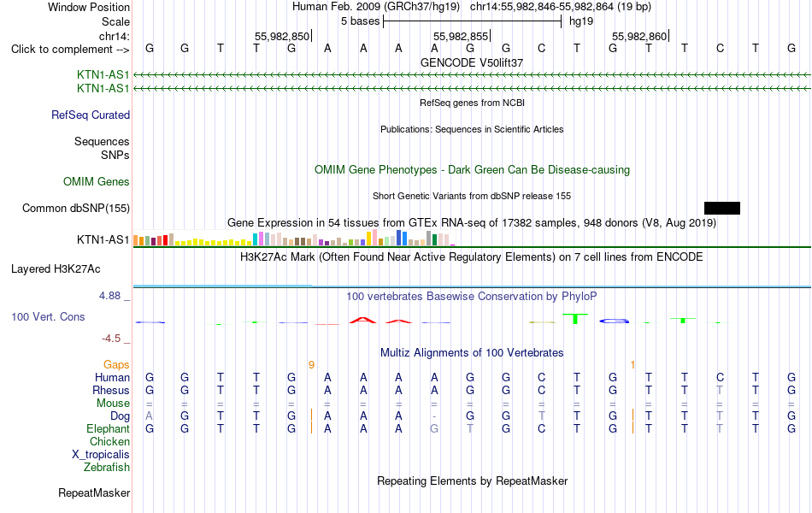Click the orange gap count 9 marker

tap(311, 365)
